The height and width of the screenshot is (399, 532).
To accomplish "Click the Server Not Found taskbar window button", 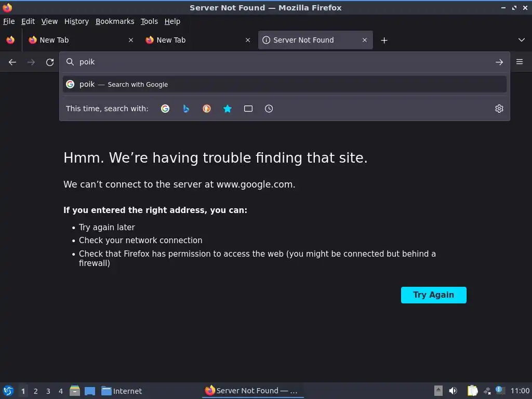I will [253, 391].
